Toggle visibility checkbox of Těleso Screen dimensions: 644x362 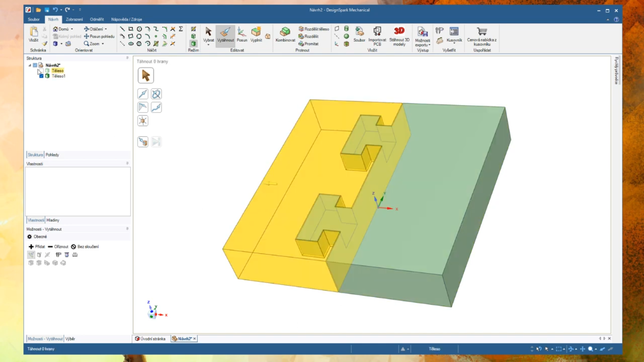41,71
